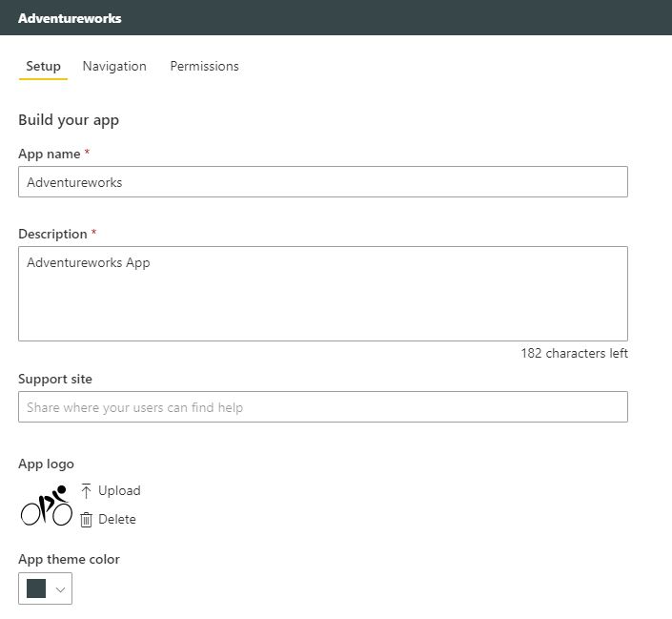Click the 'Support site' label
The height and width of the screenshot is (619, 672).
55,379
